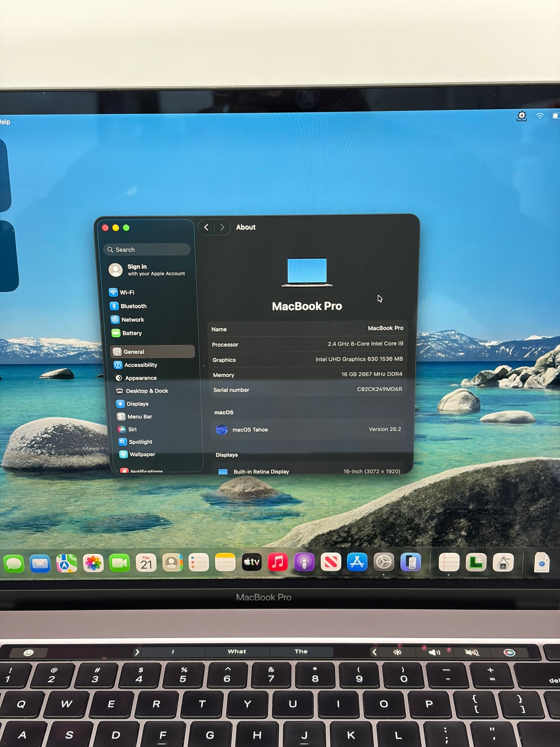Click the gear-with-download-arrow menu bar icon
This screenshot has height=747, width=560.
pyautogui.click(x=522, y=116)
